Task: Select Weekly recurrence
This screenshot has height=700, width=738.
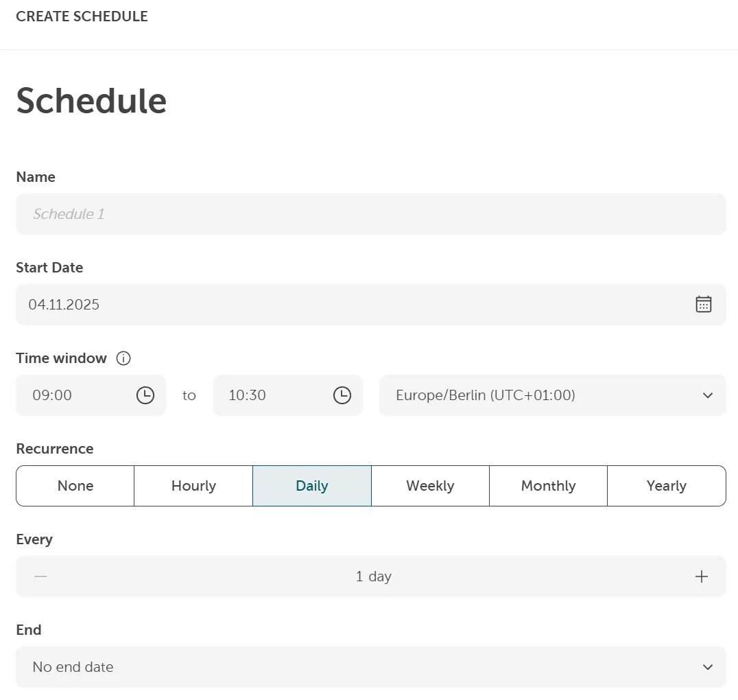Action: (x=430, y=485)
